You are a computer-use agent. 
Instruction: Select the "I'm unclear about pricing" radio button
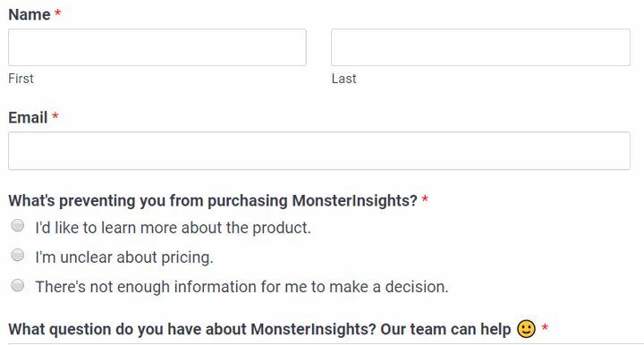pyautogui.click(x=18, y=255)
